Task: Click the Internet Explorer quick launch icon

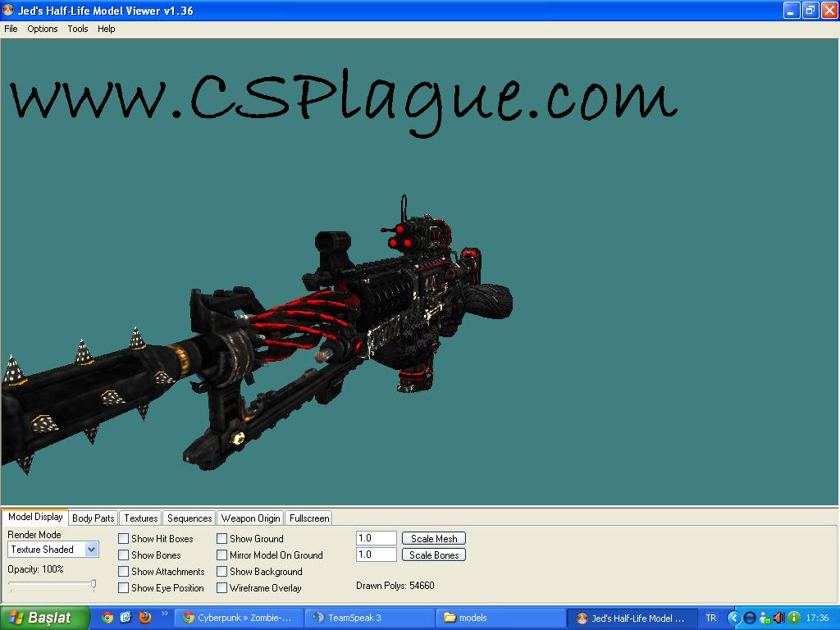Action: [x=126, y=618]
